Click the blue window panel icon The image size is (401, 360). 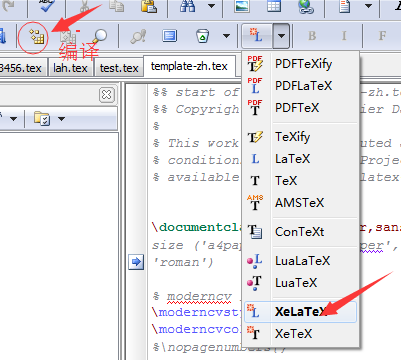[170, 36]
